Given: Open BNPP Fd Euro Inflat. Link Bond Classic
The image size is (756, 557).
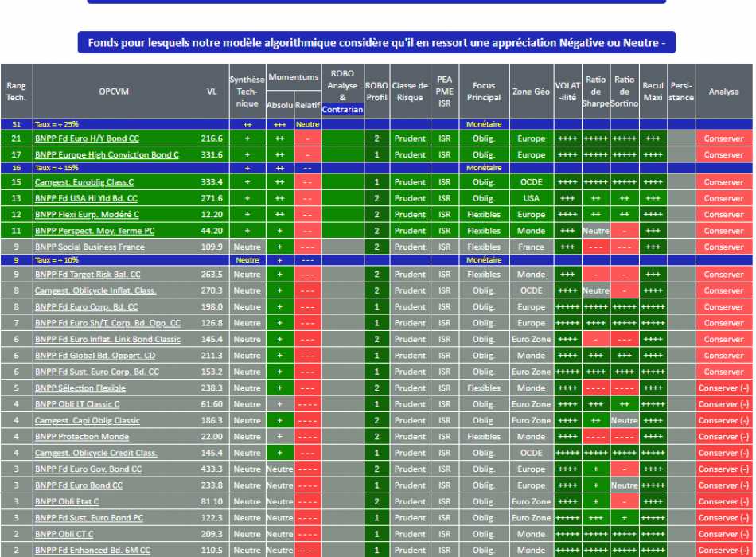Looking at the screenshot, I should click(107, 340).
